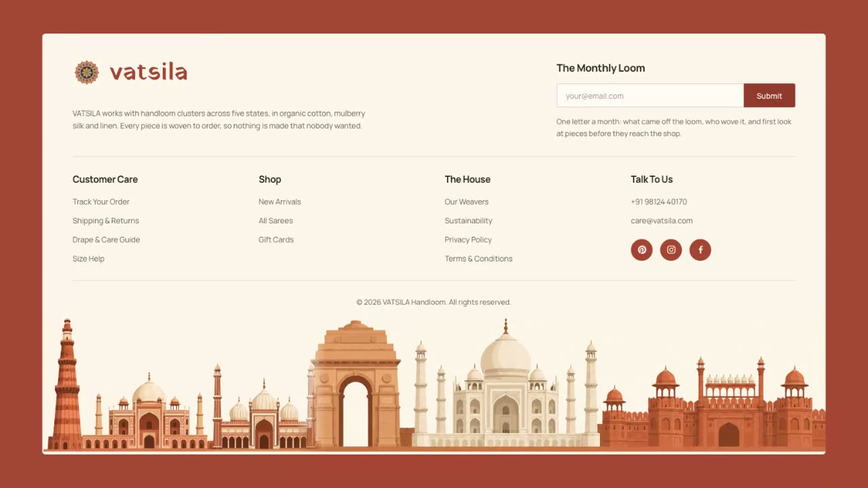Email care@vatsila.com
Screen dimensions: 868x488
click(x=662, y=221)
